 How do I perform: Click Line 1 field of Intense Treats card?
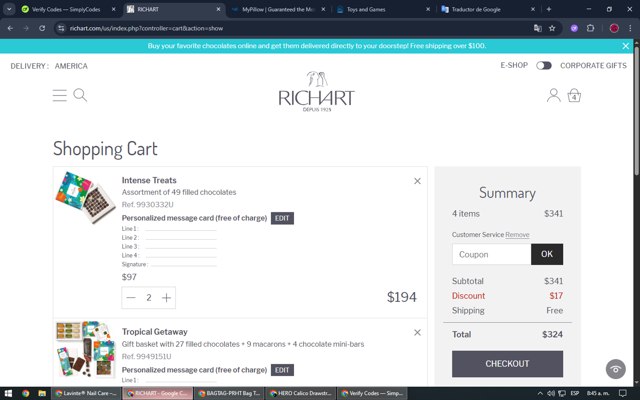(181, 229)
